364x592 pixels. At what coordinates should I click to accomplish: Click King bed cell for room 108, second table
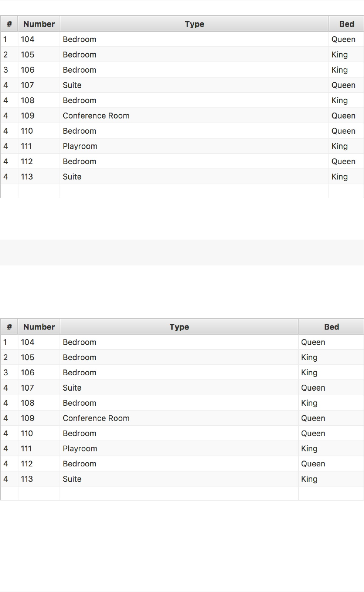(309, 403)
